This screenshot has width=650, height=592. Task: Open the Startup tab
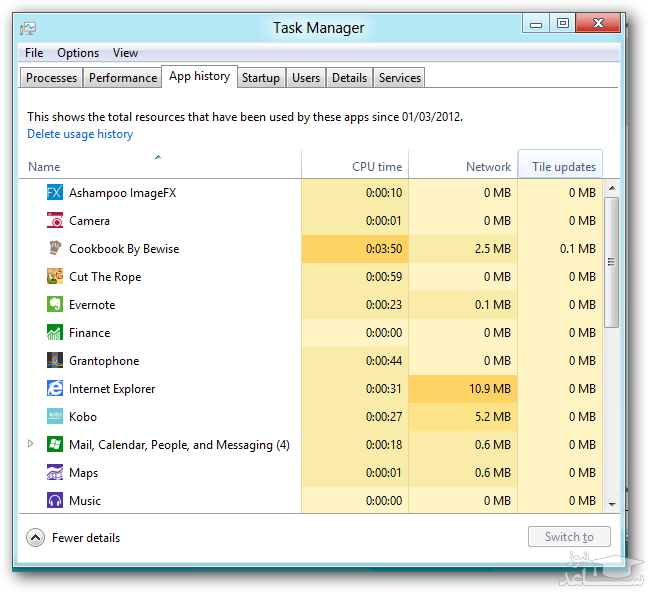[x=261, y=78]
